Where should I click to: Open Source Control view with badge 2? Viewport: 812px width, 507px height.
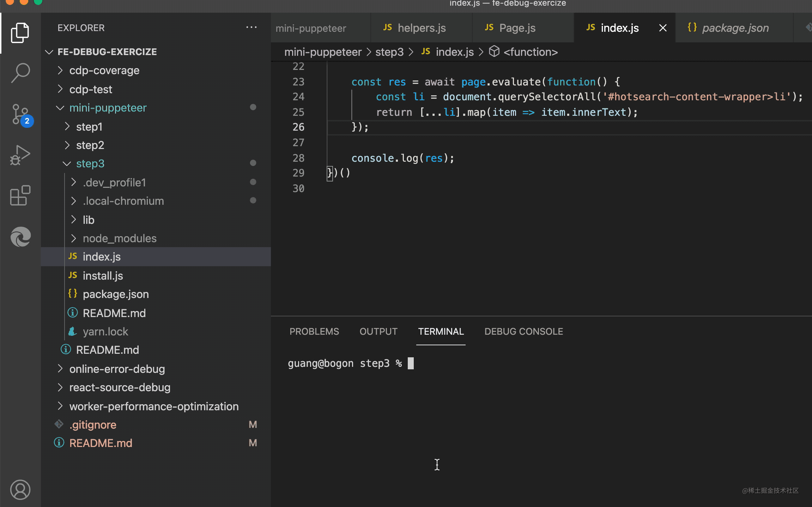[20, 114]
